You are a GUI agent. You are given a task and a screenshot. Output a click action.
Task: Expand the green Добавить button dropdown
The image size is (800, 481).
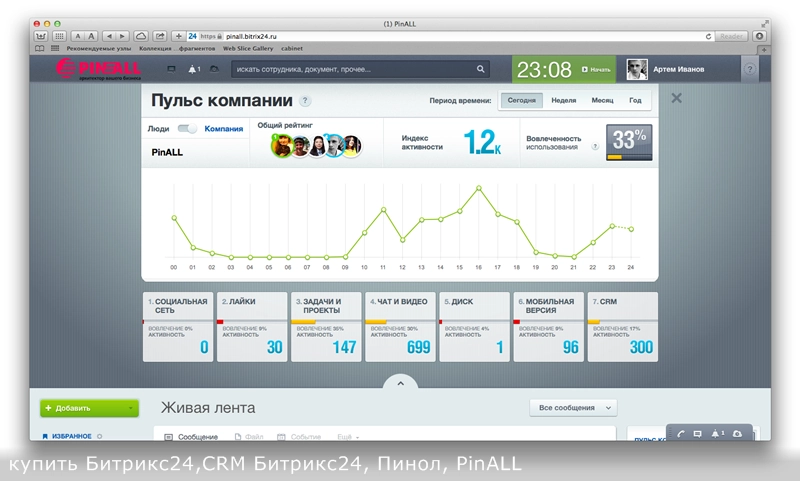[132, 408]
